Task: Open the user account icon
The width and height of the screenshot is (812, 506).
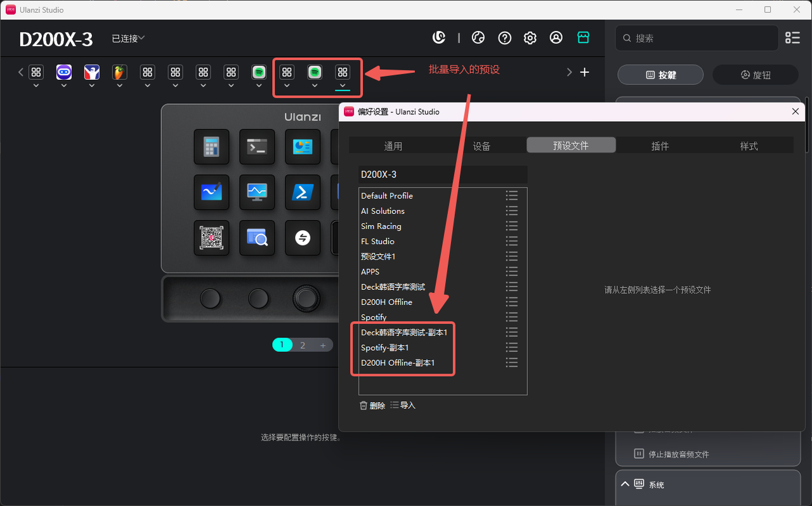Action: tap(556, 38)
